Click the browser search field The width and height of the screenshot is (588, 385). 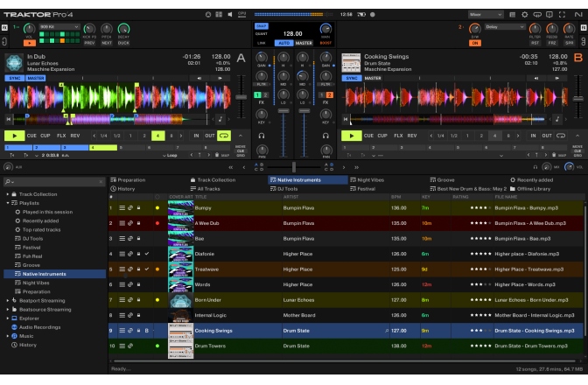click(54, 182)
